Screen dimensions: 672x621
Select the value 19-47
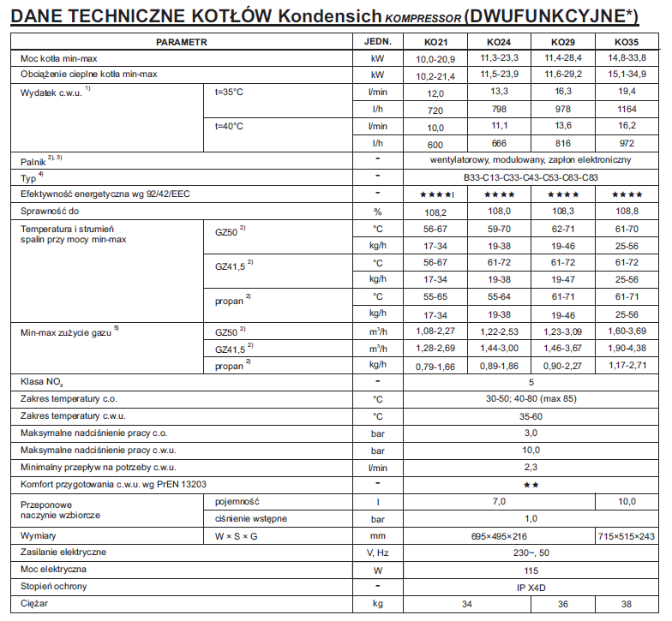[562, 279]
